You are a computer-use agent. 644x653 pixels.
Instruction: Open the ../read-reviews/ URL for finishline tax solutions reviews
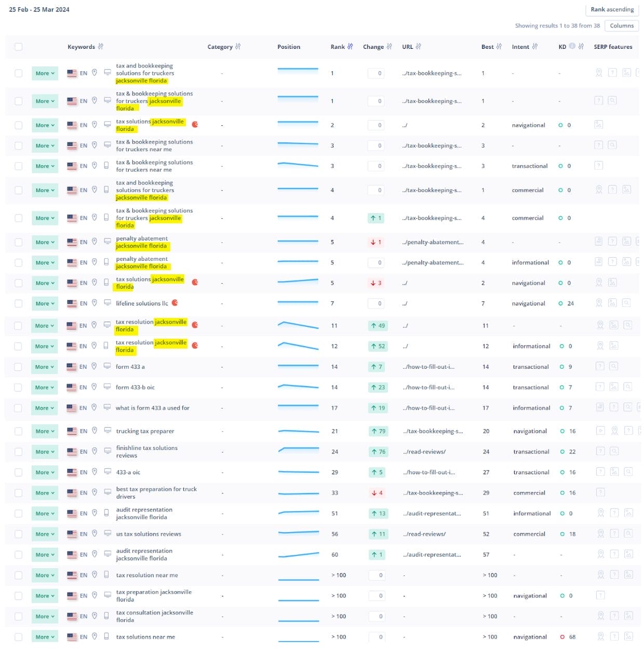(424, 452)
